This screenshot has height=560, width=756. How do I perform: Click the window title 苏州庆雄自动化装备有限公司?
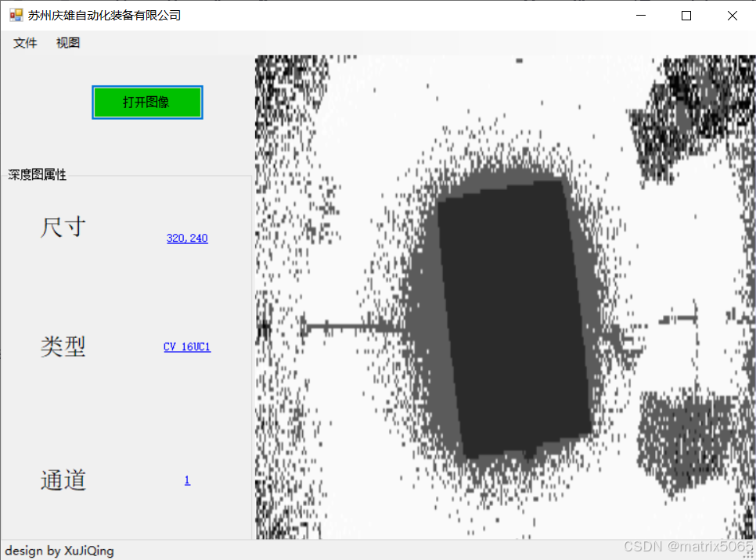[x=104, y=16]
